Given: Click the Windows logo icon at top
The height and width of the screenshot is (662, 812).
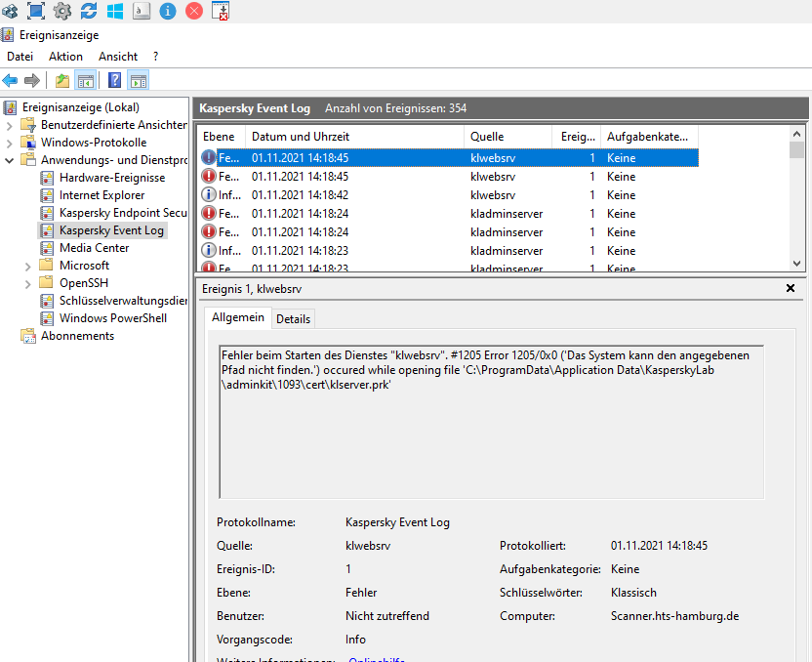Looking at the screenshot, I should click(115, 11).
